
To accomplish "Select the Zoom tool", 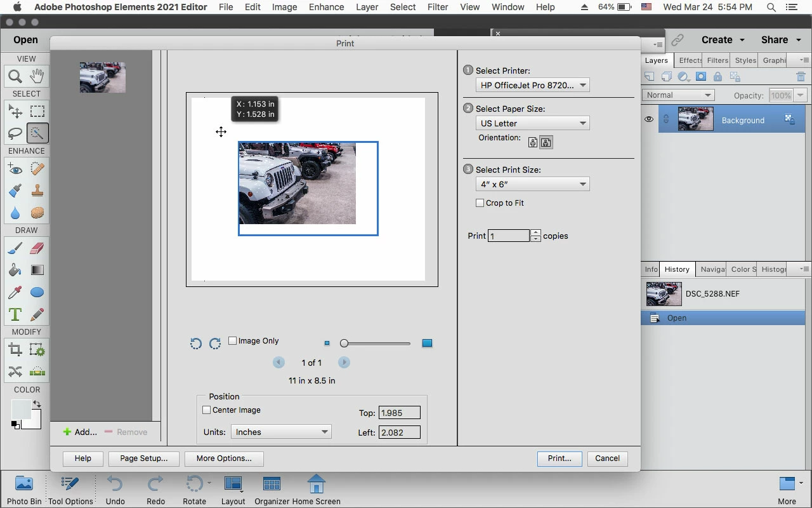I will [15, 76].
